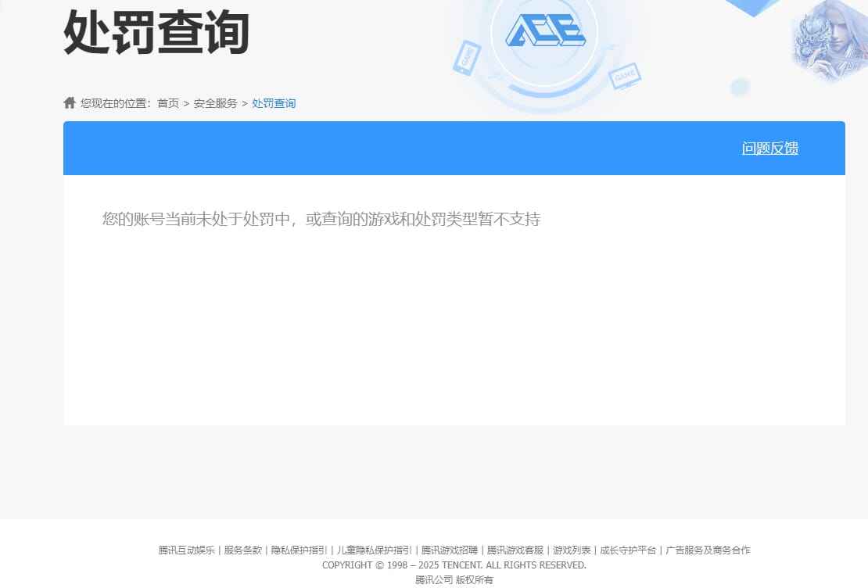Open 腾讯互动娱乐 footer link

click(x=187, y=550)
